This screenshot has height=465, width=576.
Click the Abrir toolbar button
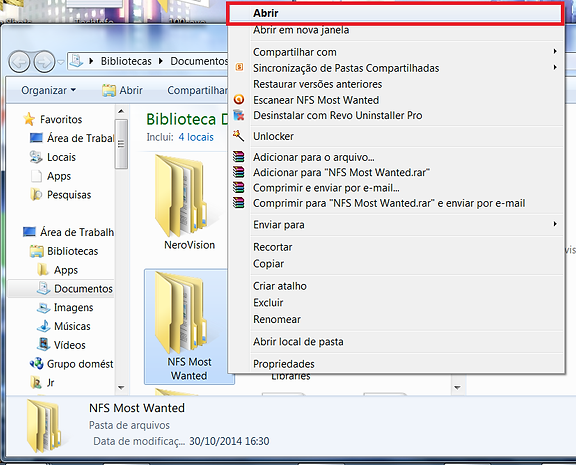click(x=122, y=90)
